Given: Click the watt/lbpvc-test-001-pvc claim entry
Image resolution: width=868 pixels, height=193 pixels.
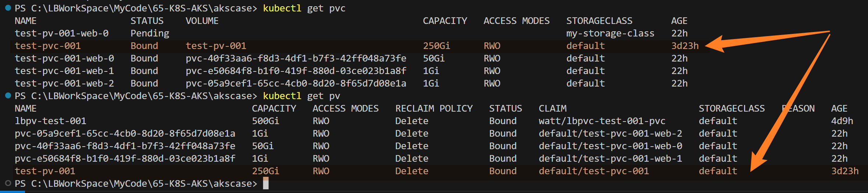Looking at the screenshot, I should (x=602, y=121).
